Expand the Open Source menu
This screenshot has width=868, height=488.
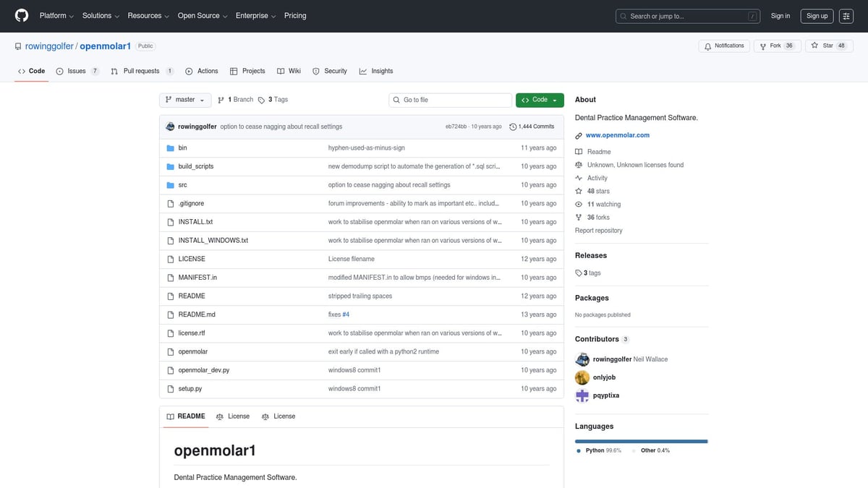point(203,16)
